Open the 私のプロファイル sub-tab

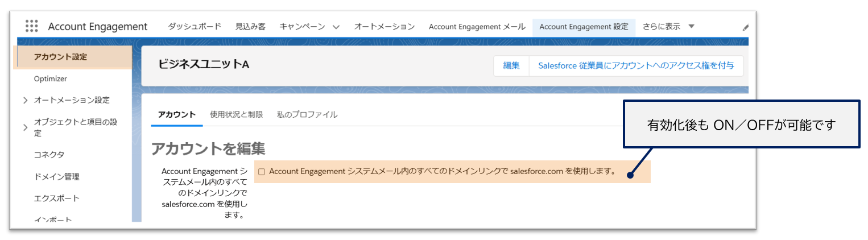[307, 114]
